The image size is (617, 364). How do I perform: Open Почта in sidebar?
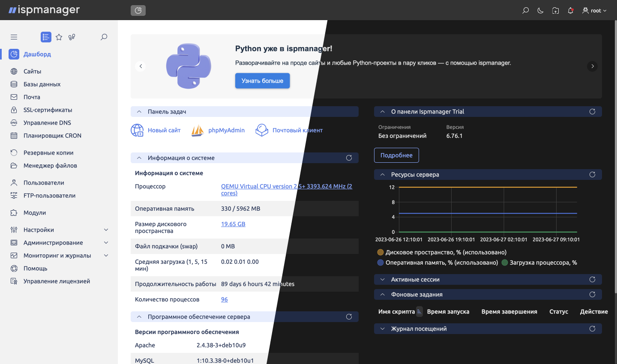(x=32, y=97)
